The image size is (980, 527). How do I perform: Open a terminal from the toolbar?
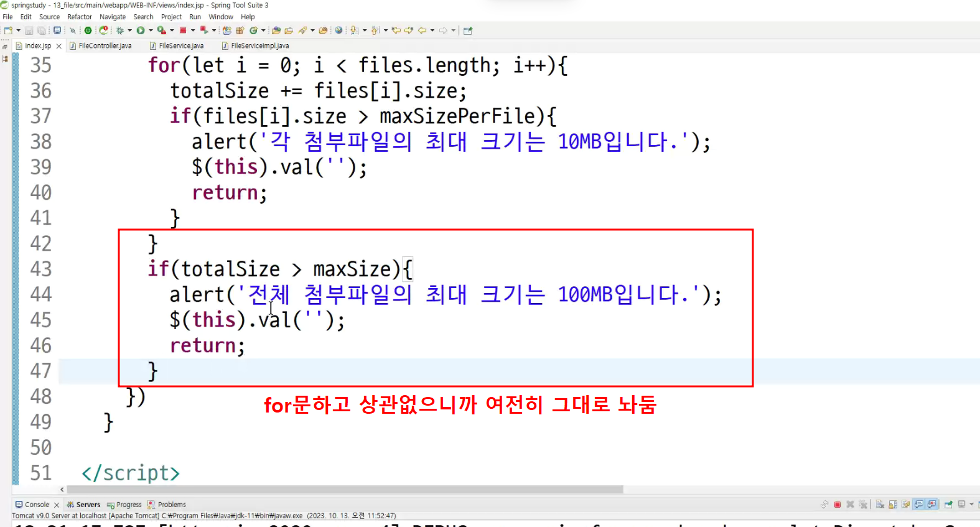tap(57, 30)
